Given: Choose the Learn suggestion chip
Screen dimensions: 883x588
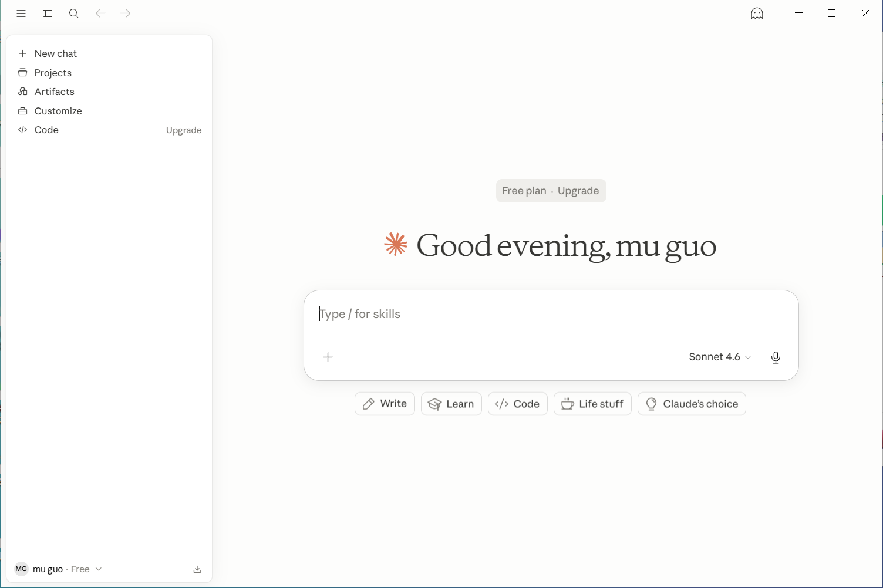Looking at the screenshot, I should click(451, 404).
